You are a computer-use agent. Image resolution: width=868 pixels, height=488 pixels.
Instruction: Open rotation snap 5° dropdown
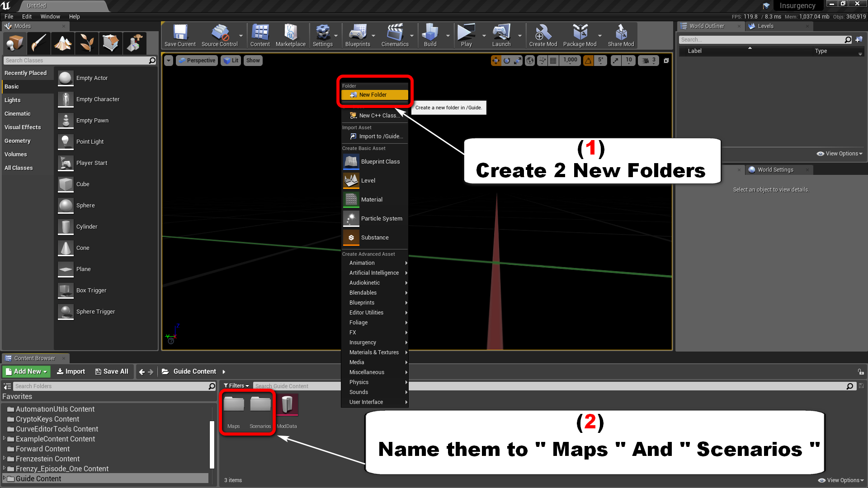pos(600,61)
